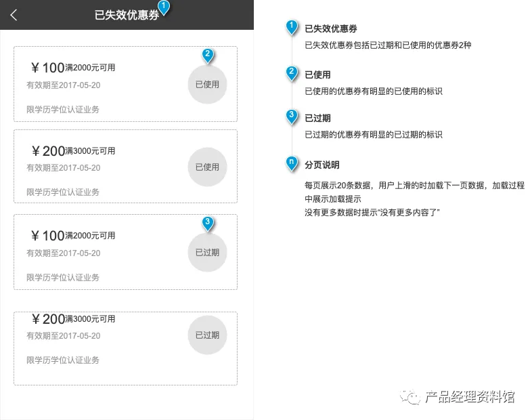Screen dimensions: 532x420
Task: Click the line 中展示加载提示
Action: 333,199
